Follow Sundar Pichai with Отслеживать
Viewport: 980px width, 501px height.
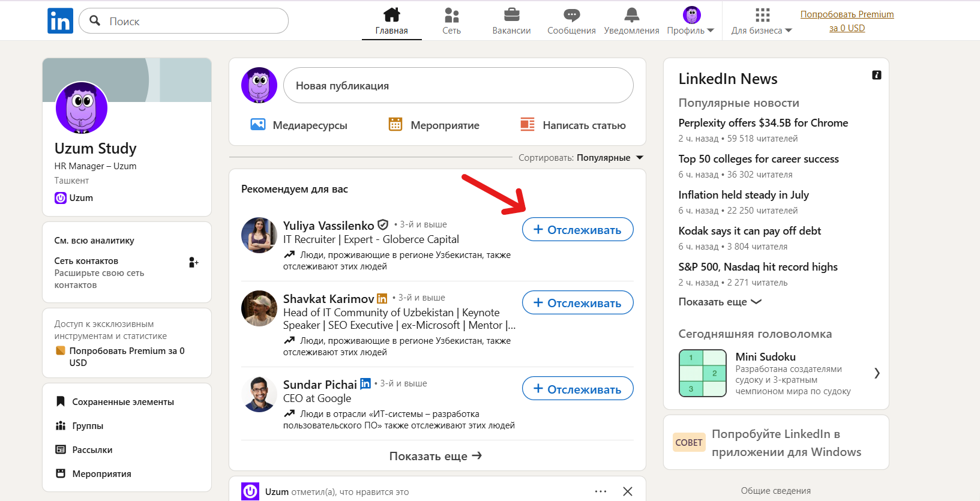(x=577, y=389)
